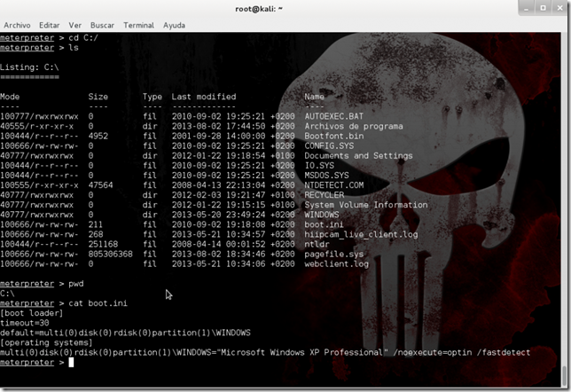Click the [boot loader] line

[x=32, y=313]
